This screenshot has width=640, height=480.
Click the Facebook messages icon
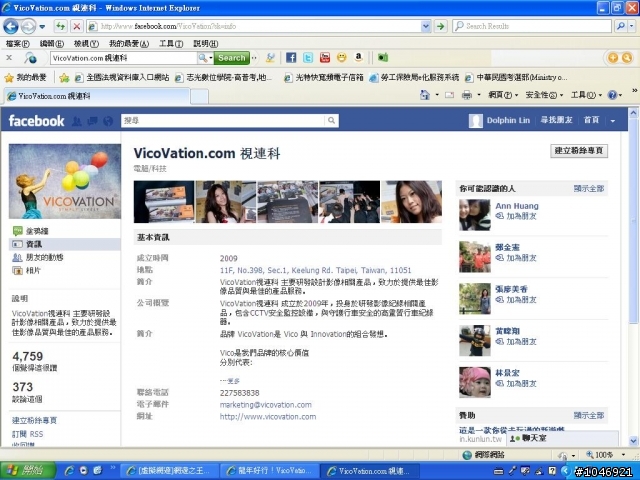click(x=93, y=121)
